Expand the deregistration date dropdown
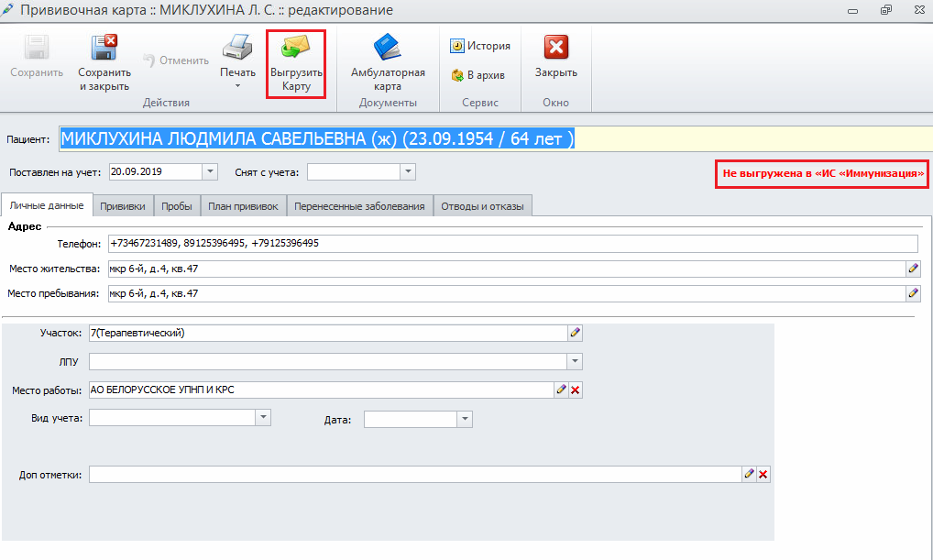Viewport: 933px width, 560px height. tap(408, 171)
